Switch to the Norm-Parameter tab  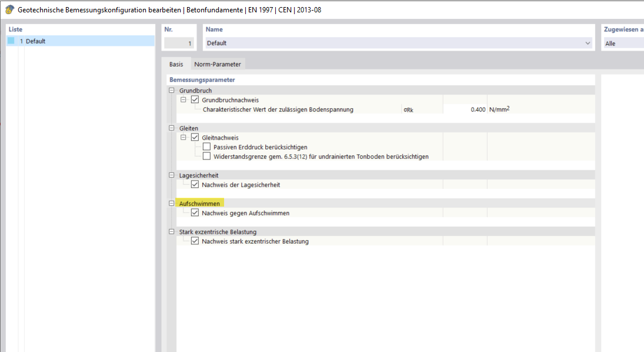[x=218, y=64]
